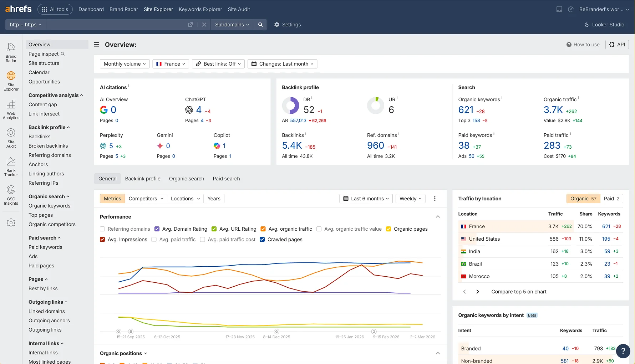Click Google marker on 15–21 Sep timeline
This screenshot has height=364, width=635.
pyautogui.click(x=119, y=332)
